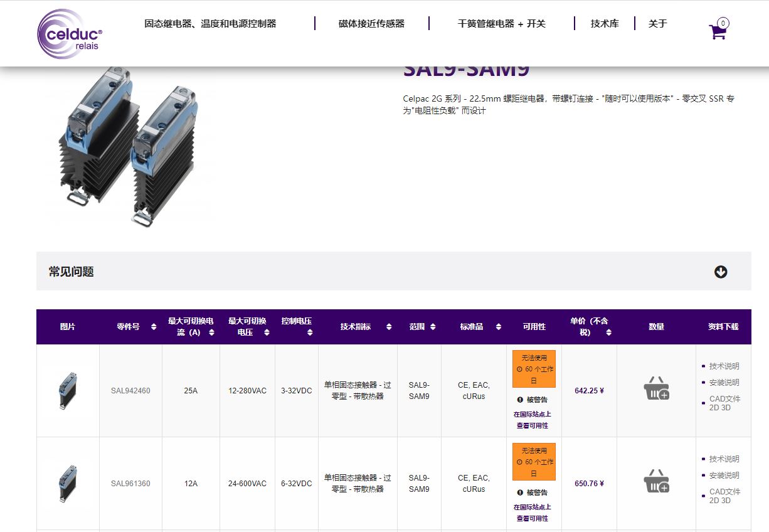Open the shopping cart icon
Screen dimensions: 769x532
(x=718, y=31)
